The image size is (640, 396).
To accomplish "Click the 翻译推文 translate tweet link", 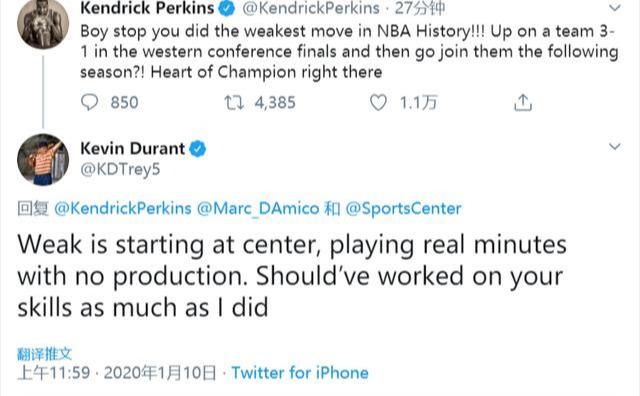I will click(44, 354).
